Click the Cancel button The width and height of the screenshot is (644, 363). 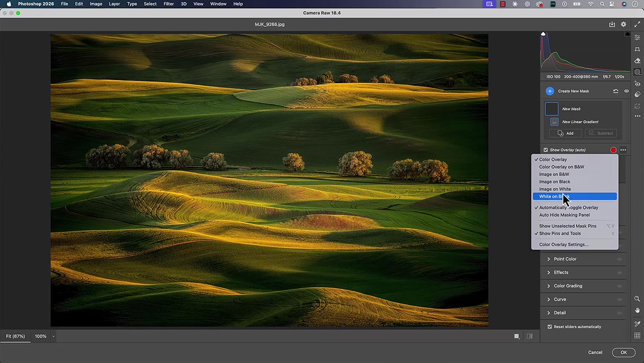tap(595, 352)
